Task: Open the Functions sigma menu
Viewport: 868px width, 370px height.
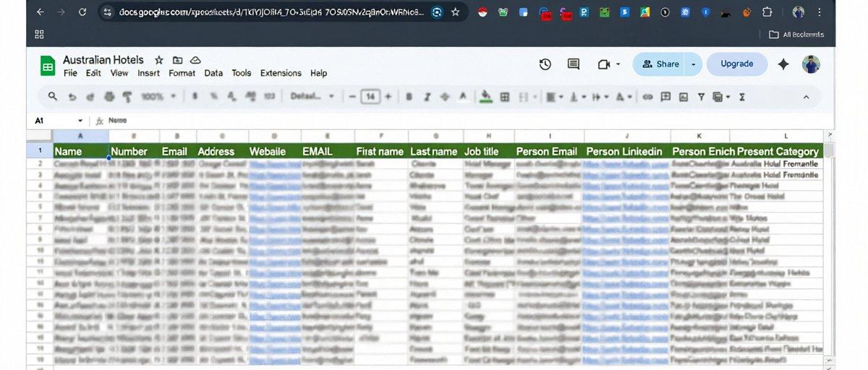Action: pos(742,97)
